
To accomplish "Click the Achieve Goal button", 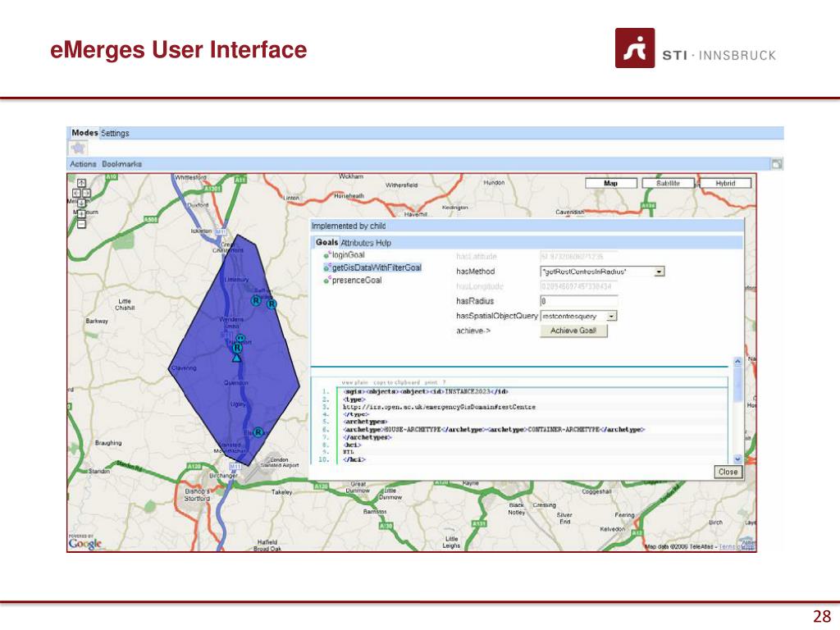I will pos(573,331).
